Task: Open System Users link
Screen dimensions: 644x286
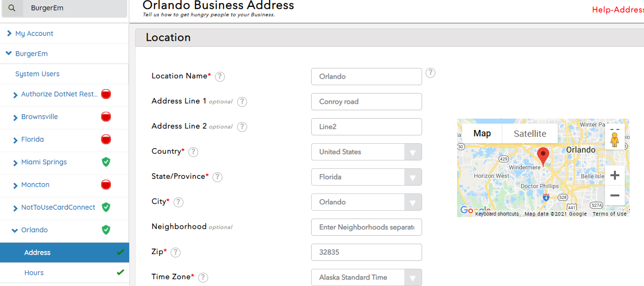Action: click(37, 74)
